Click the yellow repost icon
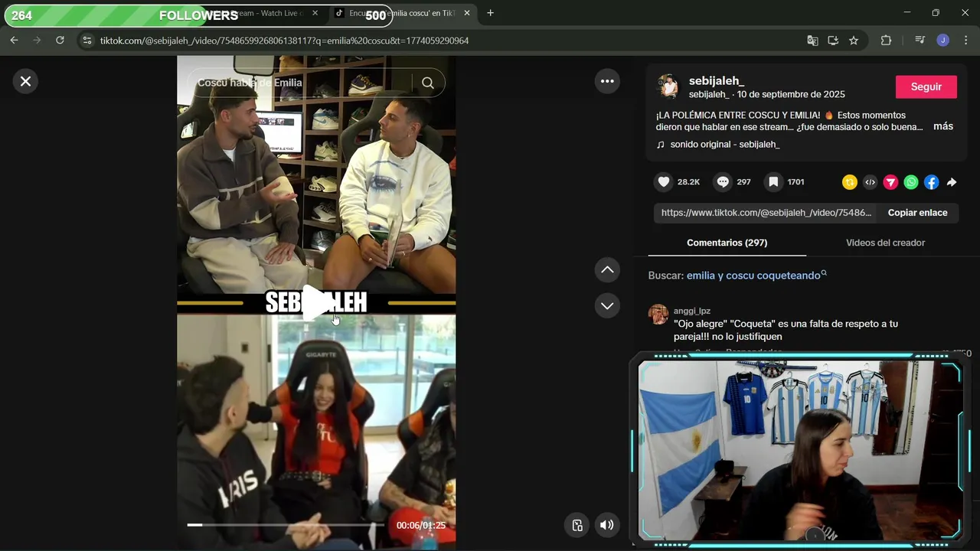 (849, 182)
